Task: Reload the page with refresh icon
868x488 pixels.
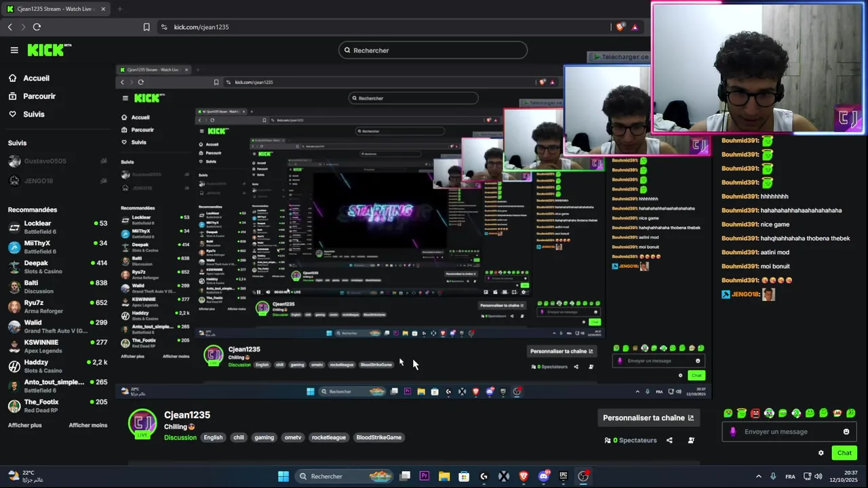Action: (37, 27)
